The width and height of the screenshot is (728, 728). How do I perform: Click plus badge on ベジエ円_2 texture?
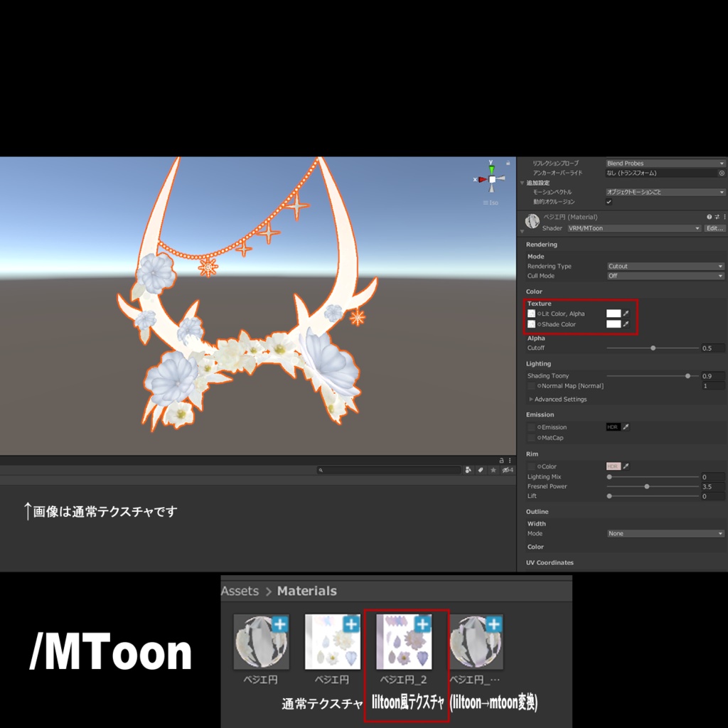click(423, 624)
